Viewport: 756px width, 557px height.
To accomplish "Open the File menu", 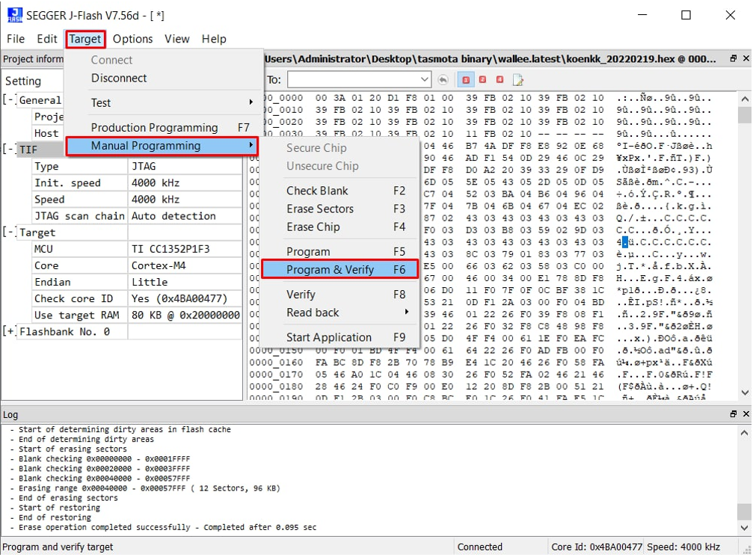I will pos(16,39).
